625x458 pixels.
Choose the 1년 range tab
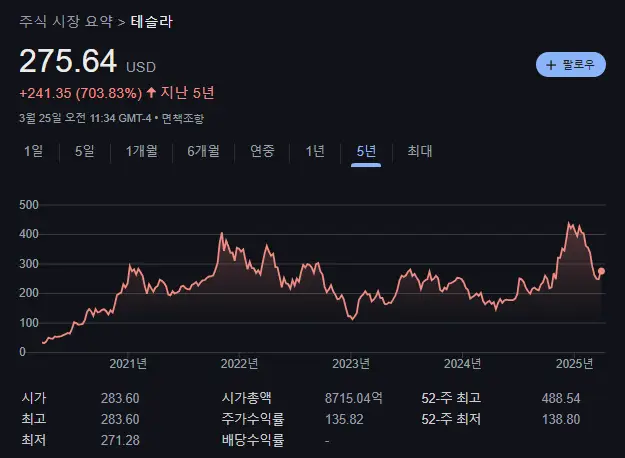pyautogui.click(x=315, y=151)
